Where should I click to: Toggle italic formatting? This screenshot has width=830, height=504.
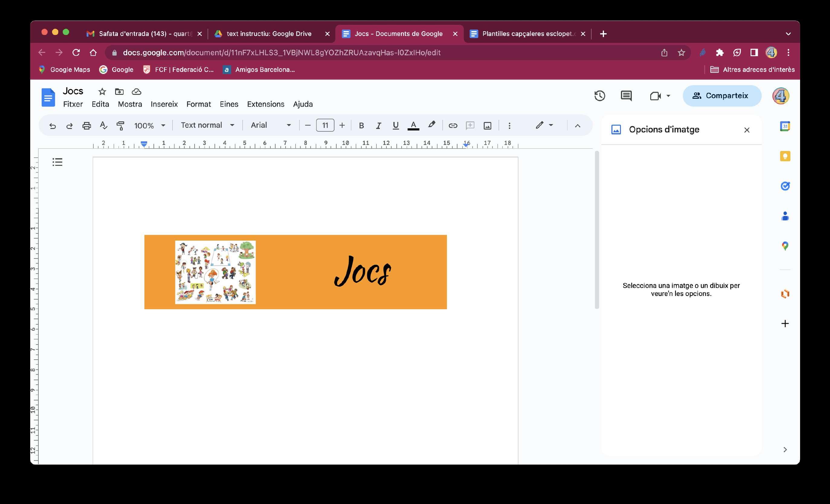[378, 126]
